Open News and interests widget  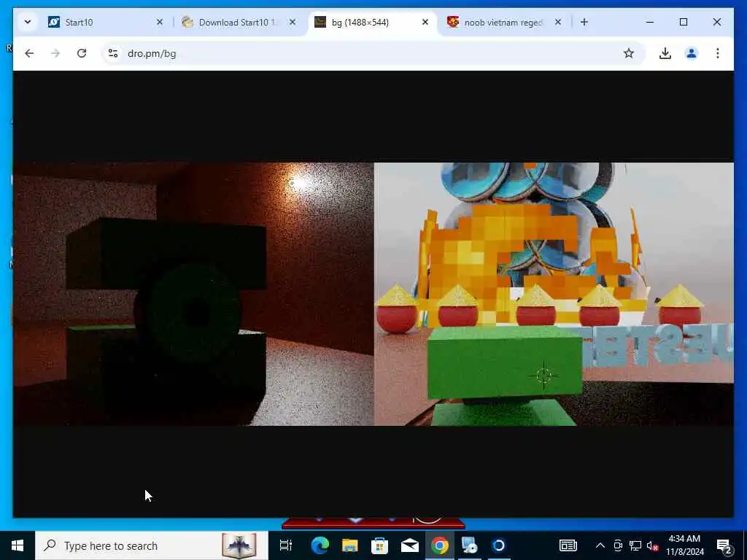point(568,545)
